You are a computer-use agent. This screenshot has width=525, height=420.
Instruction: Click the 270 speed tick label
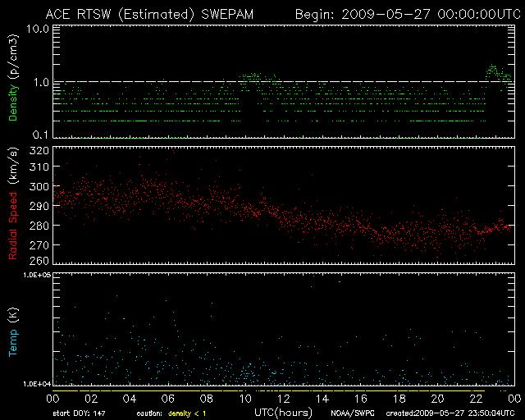pos(39,244)
